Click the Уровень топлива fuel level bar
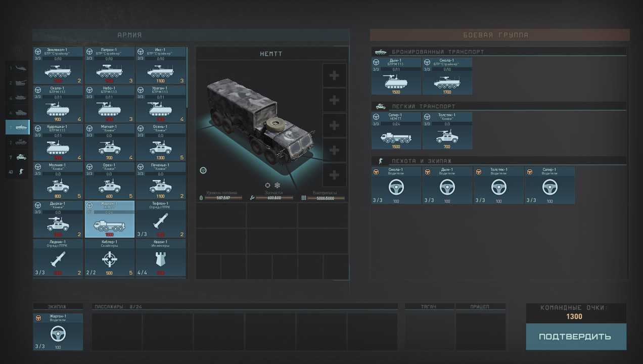The image size is (643, 364). point(223,198)
